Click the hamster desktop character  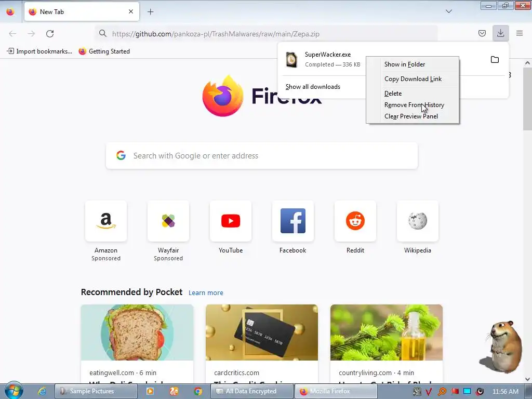(x=502, y=347)
